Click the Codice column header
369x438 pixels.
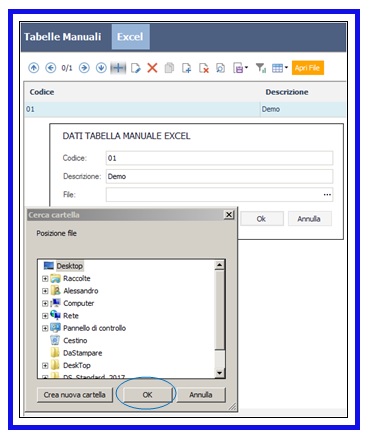coord(42,92)
